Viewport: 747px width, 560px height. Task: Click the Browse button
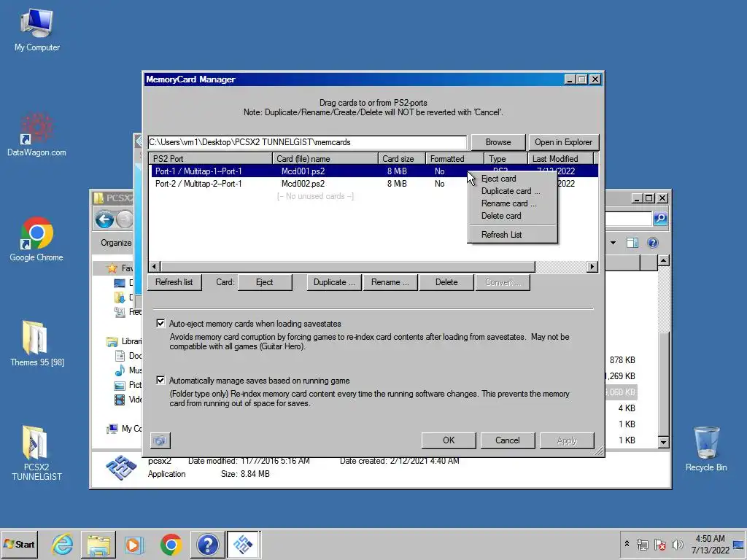click(498, 142)
